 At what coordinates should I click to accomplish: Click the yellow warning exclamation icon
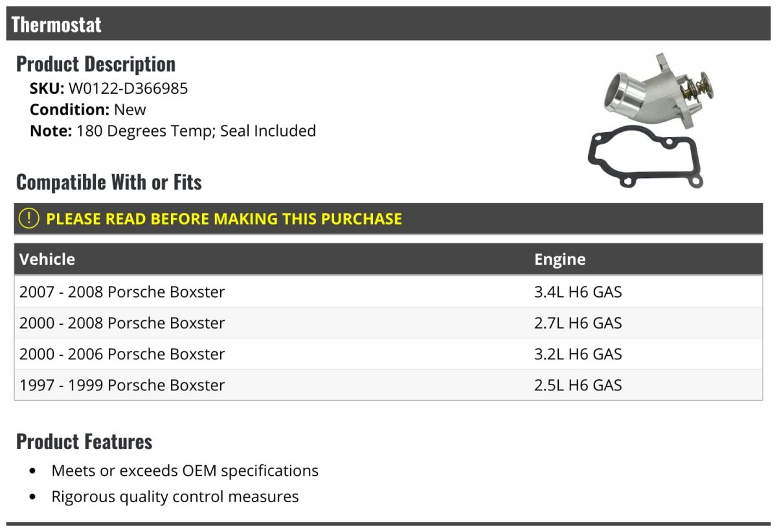click(29, 219)
